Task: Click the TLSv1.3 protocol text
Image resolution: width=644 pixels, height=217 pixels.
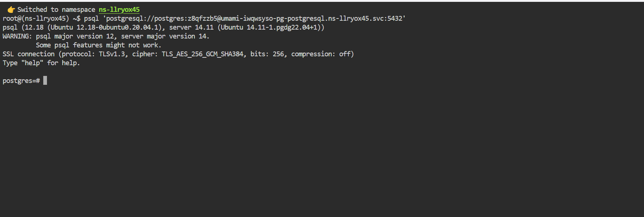Action: point(112,54)
